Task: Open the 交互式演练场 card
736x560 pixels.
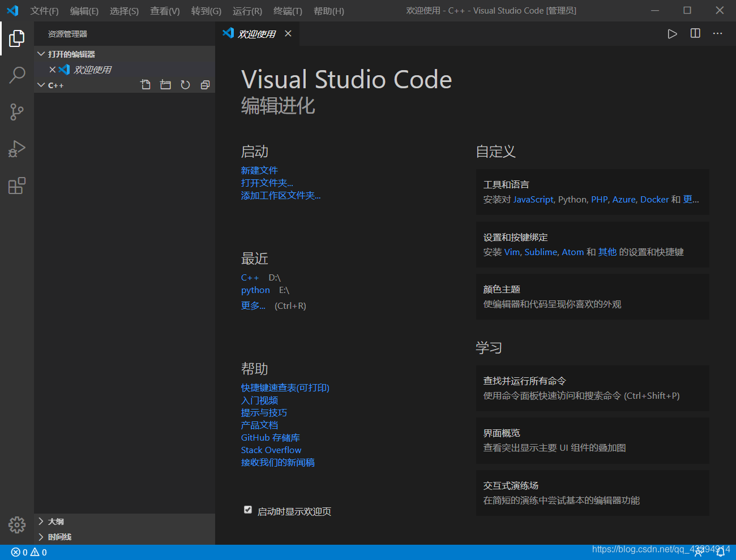Action: point(593,493)
